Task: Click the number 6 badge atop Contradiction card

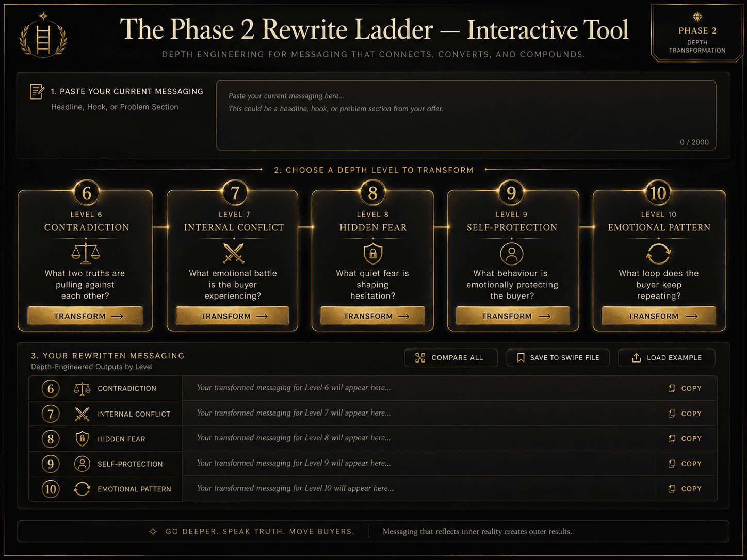Action: [86, 193]
